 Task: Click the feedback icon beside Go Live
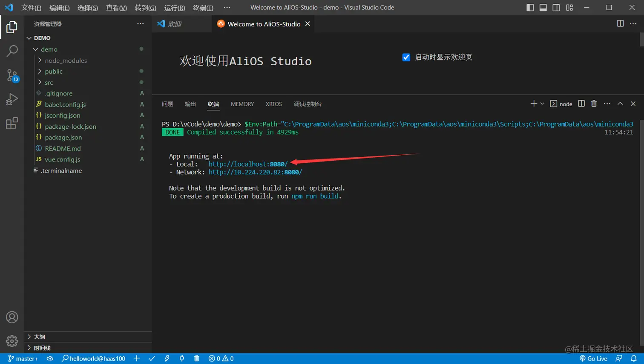[619, 358]
